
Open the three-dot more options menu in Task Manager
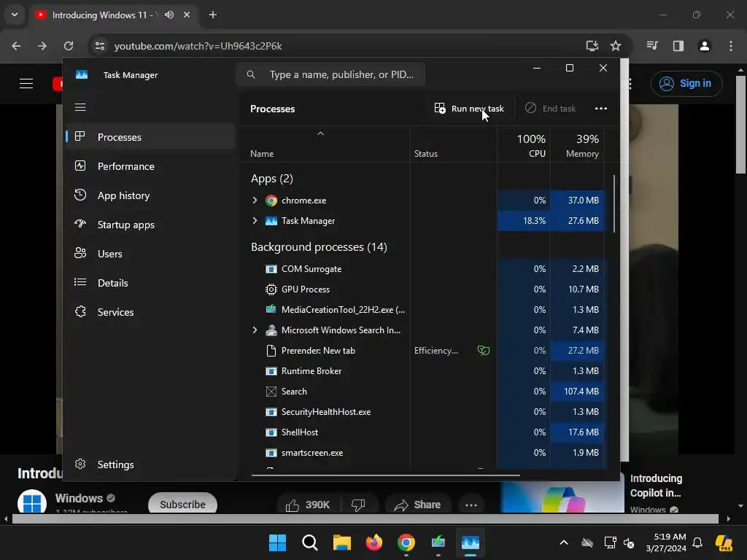pos(601,109)
